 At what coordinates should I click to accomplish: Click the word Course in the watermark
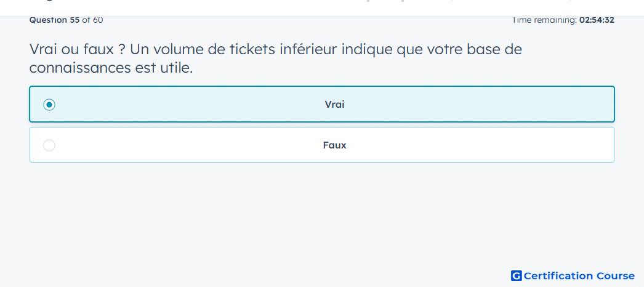[616, 275]
